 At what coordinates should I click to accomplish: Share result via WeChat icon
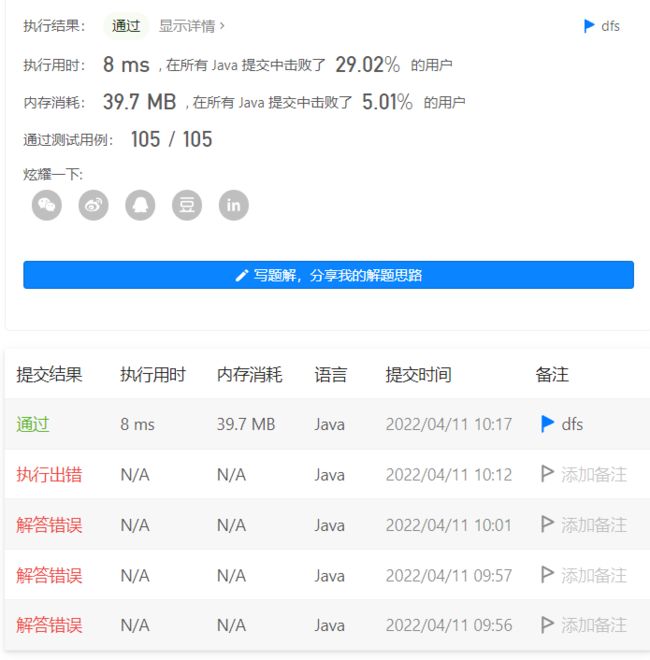[47, 205]
